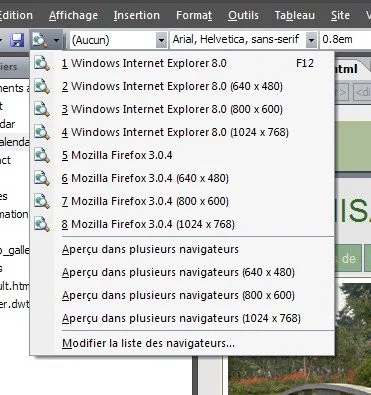Open the Insertion menu
The height and width of the screenshot is (395, 371).
coord(137,15)
